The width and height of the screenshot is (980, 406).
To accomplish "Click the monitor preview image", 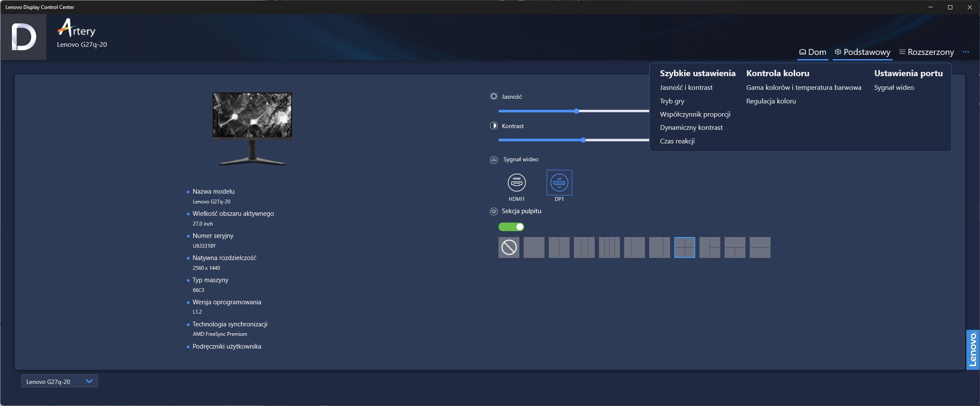I will pyautogui.click(x=252, y=129).
